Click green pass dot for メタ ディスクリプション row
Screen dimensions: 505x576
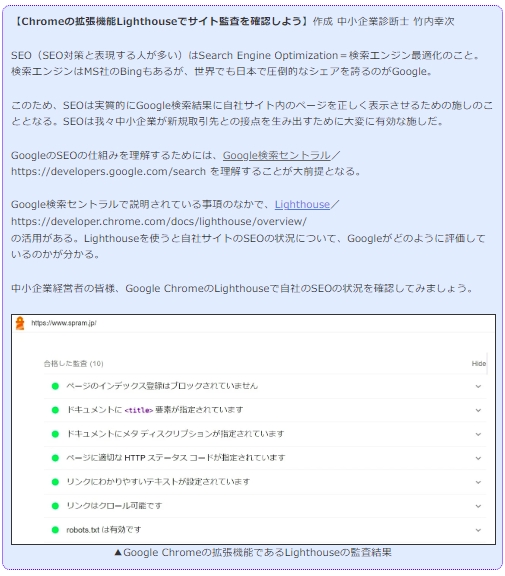55,434
